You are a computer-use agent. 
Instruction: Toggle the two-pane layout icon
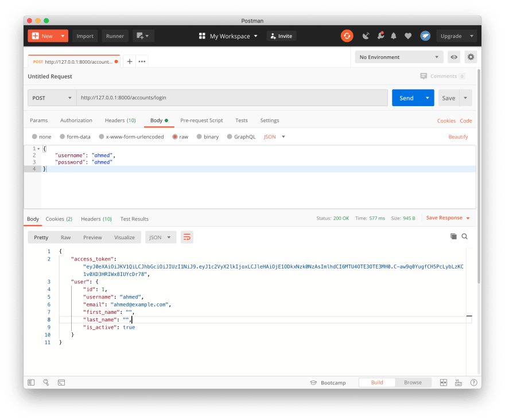(x=444, y=382)
